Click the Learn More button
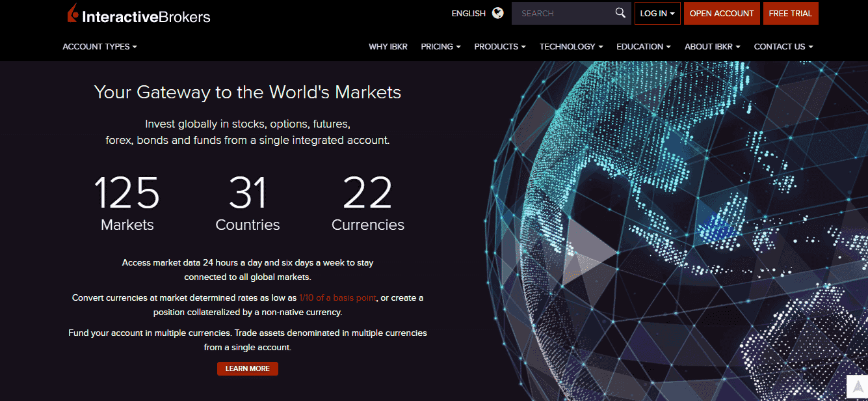The width and height of the screenshot is (868, 401). click(248, 368)
